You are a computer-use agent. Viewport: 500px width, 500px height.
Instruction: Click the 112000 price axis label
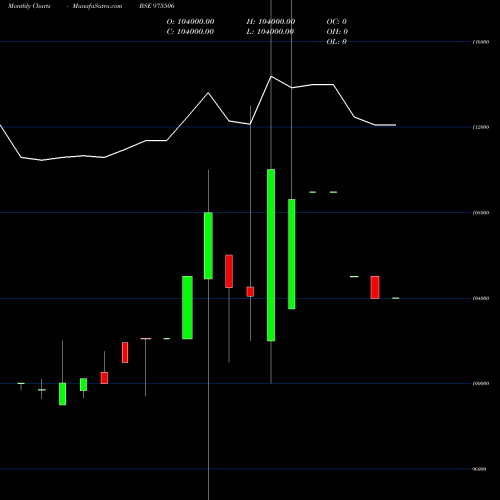tap(481, 127)
